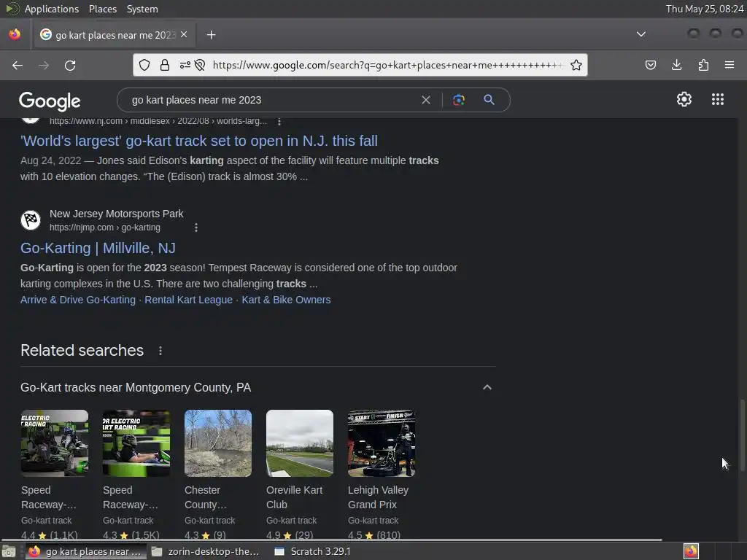Screen dimensions: 747x560
Task: Open Speed Raceway thumbnail rated 4.3 (1.5K)
Action: click(136, 443)
